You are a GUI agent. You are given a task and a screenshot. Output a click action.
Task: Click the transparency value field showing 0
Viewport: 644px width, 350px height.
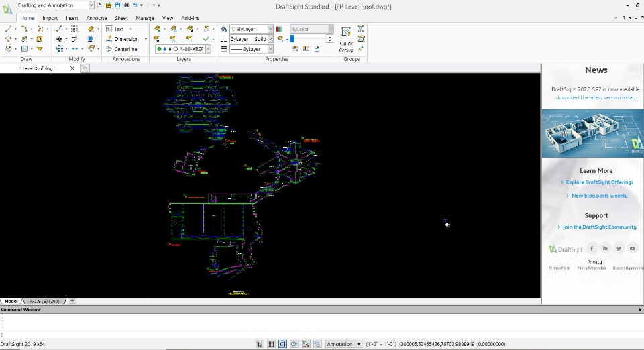pyautogui.click(x=329, y=39)
